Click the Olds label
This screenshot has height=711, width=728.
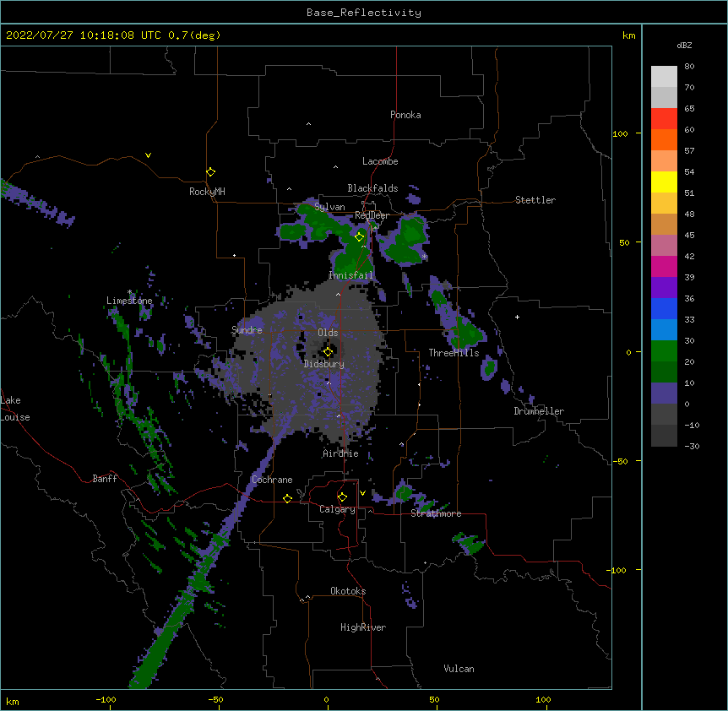click(x=328, y=333)
